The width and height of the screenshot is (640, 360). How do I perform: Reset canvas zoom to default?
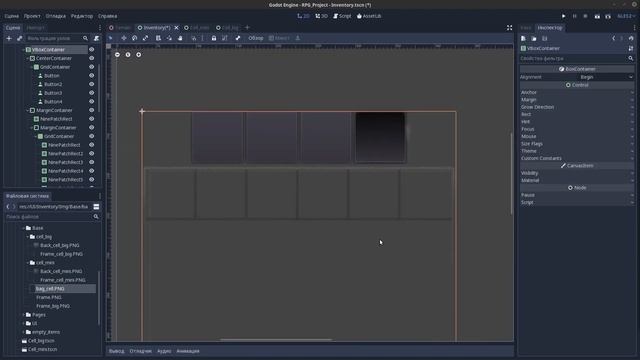[x=128, y=54]
